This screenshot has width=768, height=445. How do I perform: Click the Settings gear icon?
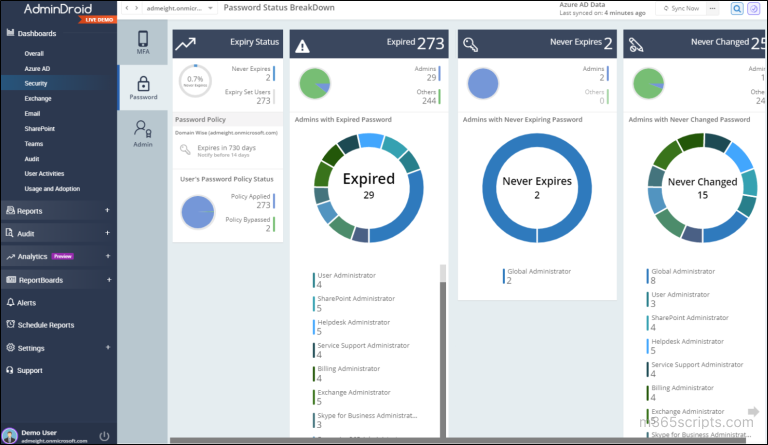coord(10,347)
